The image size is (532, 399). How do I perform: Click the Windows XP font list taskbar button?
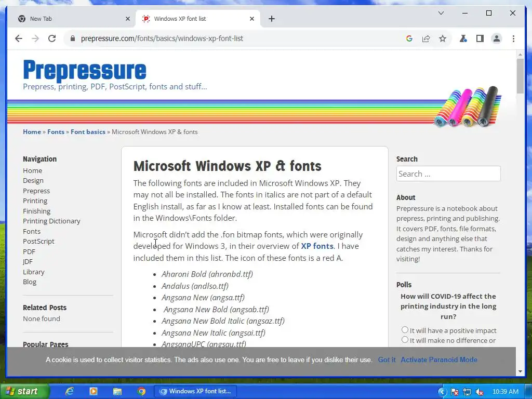(x=195, y=391)
